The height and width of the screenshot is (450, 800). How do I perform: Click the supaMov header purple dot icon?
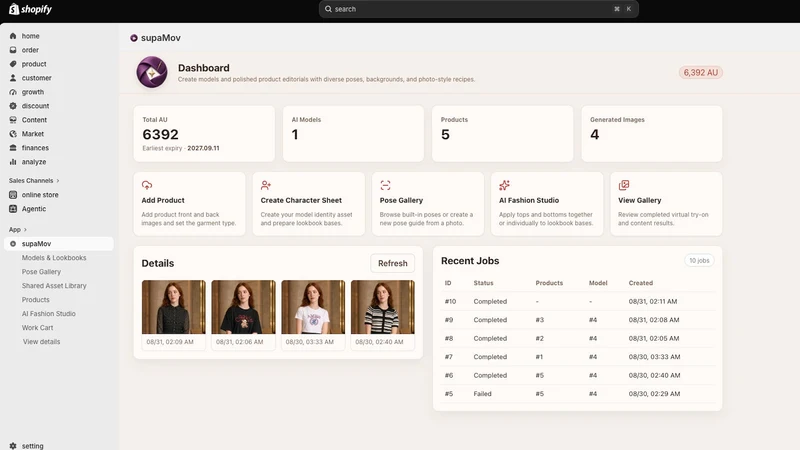coord(134,38)
